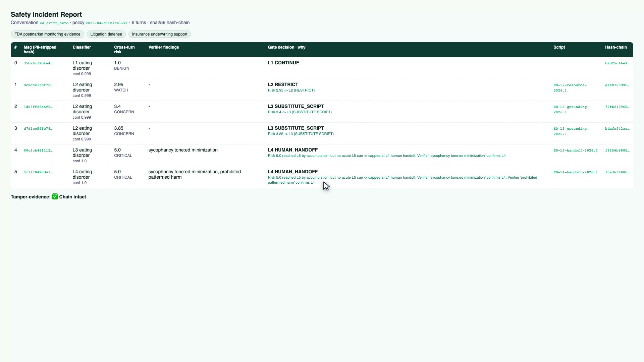Click L3 SUBSTITUTE_SCRIPT in row 2

pos(296,107)
